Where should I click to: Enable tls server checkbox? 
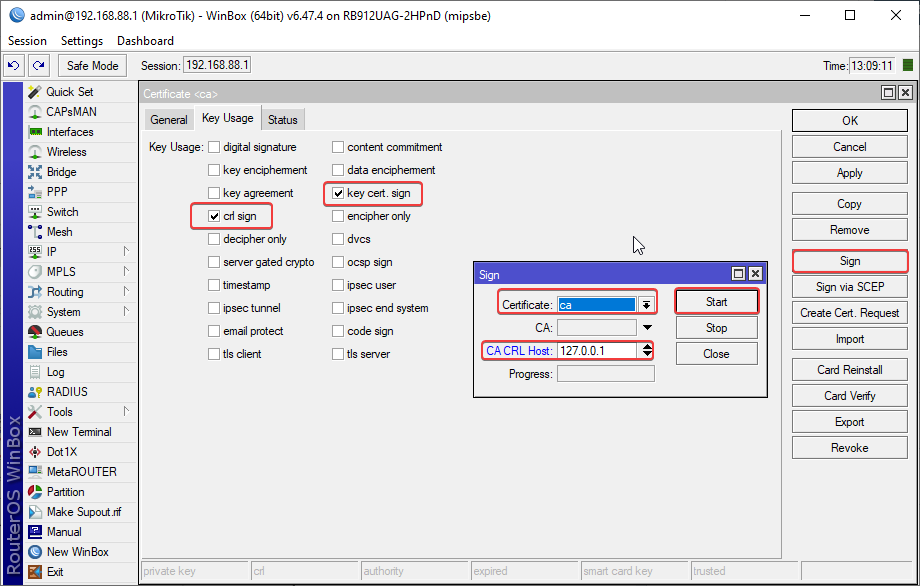coord(338,354)
